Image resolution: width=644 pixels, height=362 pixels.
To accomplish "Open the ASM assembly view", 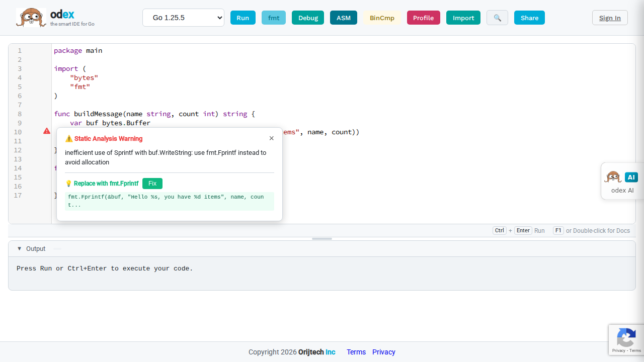I will coord(344,18).
